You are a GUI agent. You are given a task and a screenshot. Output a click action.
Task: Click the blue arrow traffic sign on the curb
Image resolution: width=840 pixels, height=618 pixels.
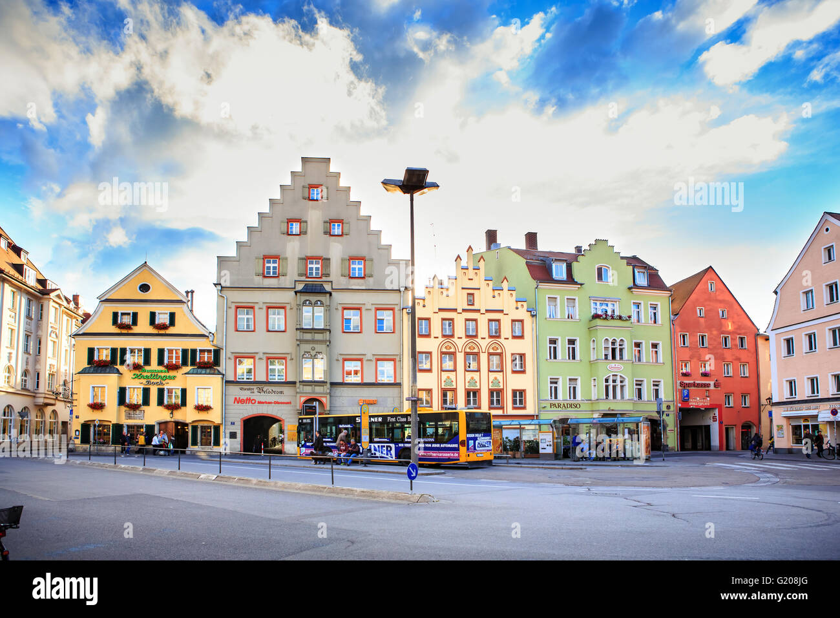[413, 471]
